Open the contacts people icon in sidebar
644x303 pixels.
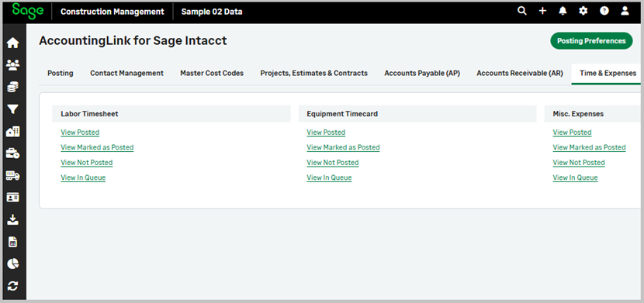pyautogui.click(x=13, y=64)
